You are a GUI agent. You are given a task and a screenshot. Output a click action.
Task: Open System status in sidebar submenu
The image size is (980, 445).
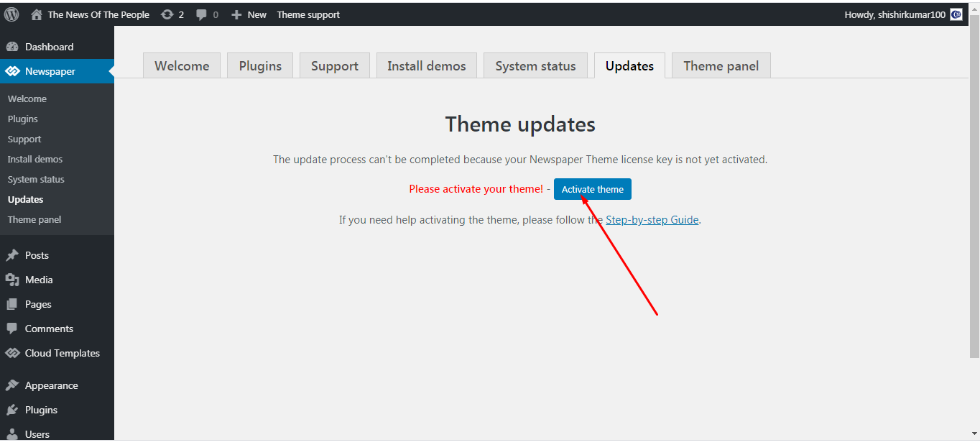(36, 179)
